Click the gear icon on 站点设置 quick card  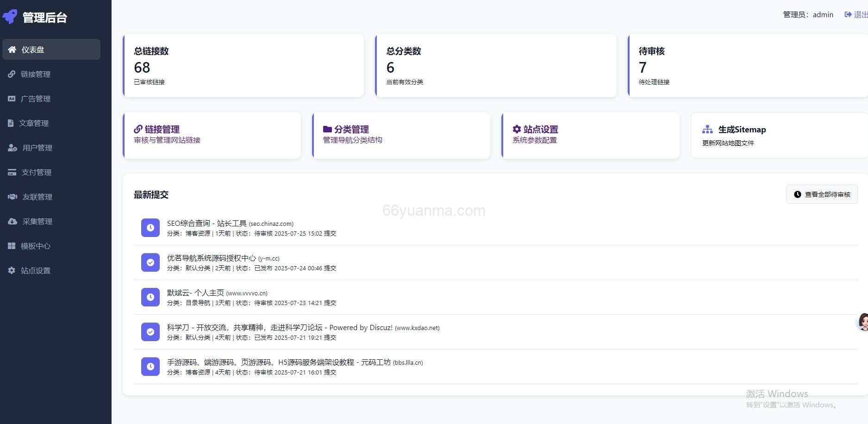click(x=516, y=130)
